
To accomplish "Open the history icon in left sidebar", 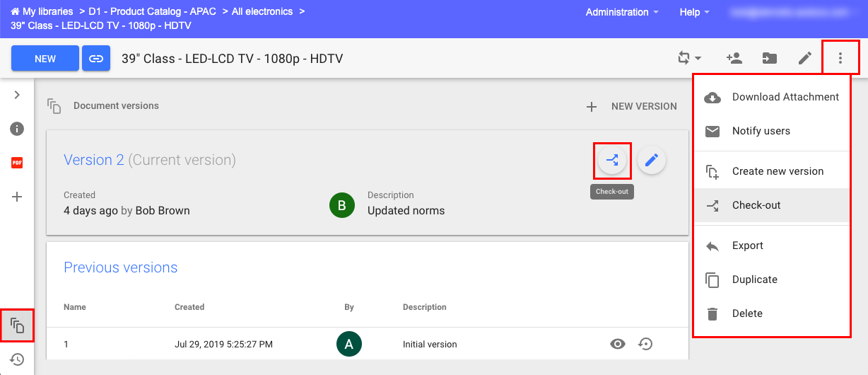I will 17,359.
